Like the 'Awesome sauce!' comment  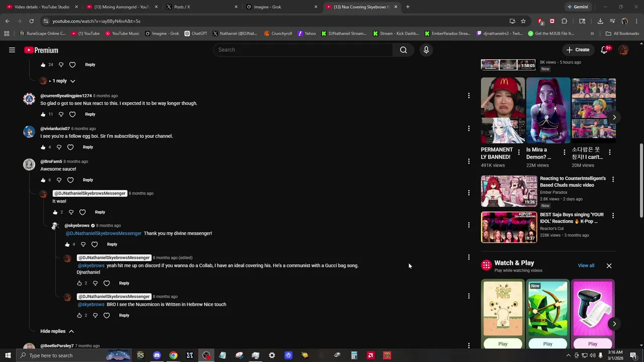tap(43, 180)
